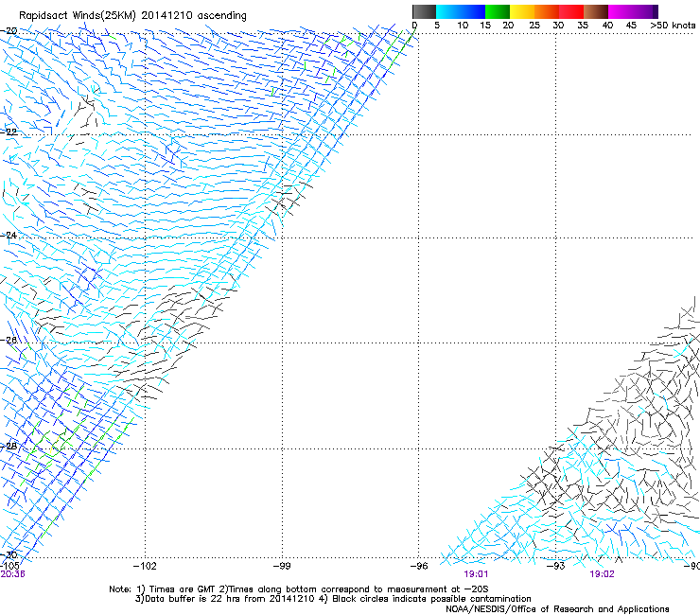Click the yellow 20-25 knots legend color
Viewport: 700px width, 615px height.
522,11
